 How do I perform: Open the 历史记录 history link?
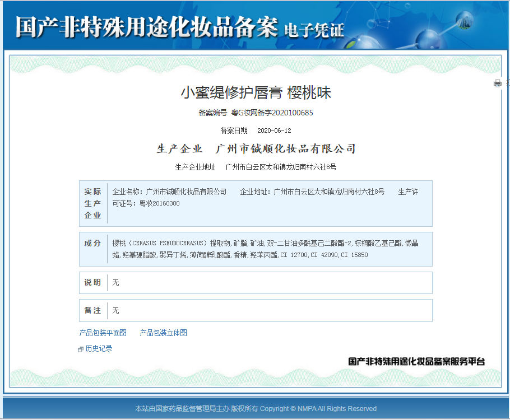(x=99, y=348)
